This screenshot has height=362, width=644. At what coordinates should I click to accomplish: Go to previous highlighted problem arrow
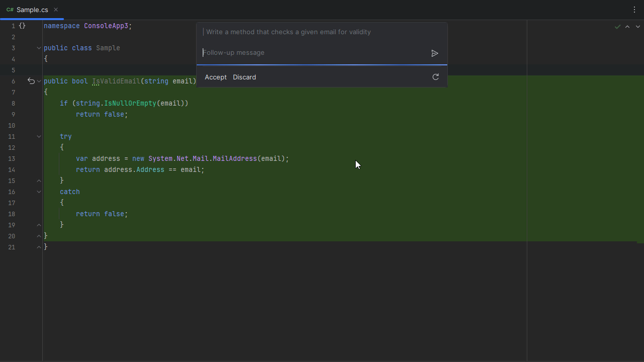point(627,27)
